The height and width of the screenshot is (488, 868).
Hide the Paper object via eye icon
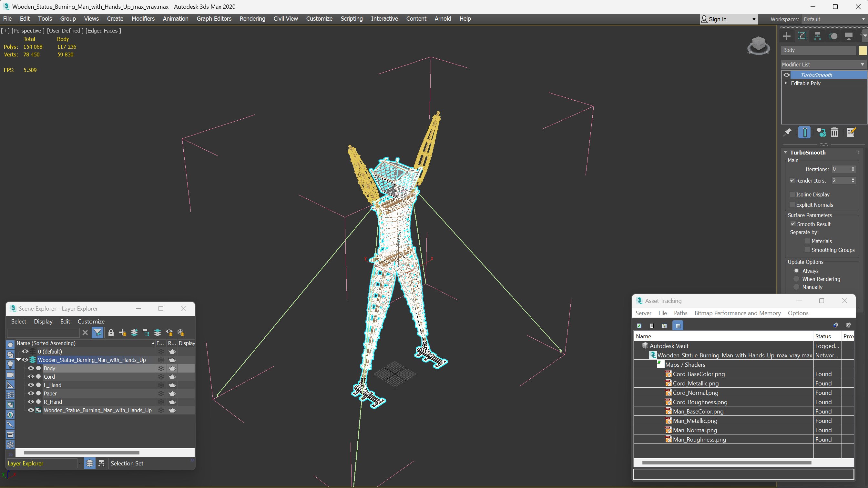click(x=31, y=393)
